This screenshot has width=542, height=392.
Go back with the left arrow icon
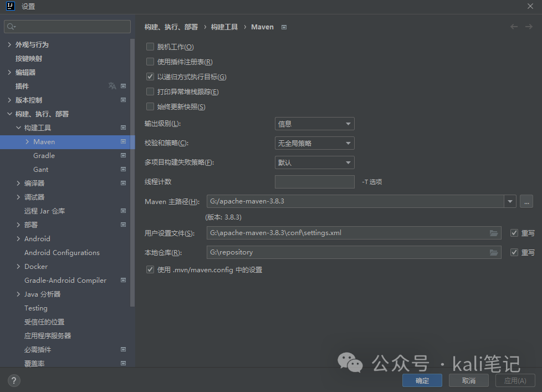tap(514, 27)
